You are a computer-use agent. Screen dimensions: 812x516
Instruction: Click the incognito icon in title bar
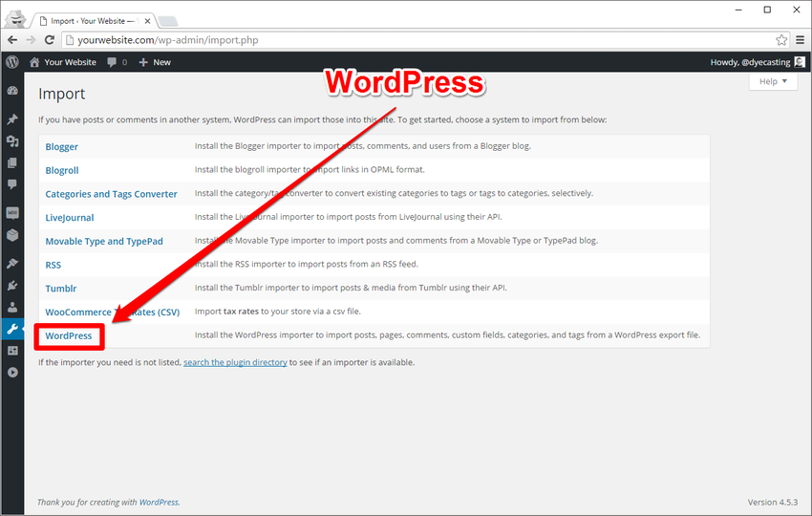(16, 19)
